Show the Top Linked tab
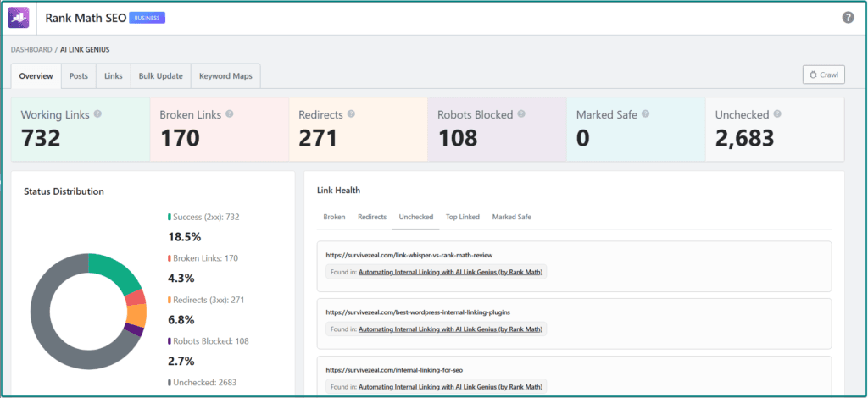This screenshot has height=398, width=868. click(x=462, y=217)
